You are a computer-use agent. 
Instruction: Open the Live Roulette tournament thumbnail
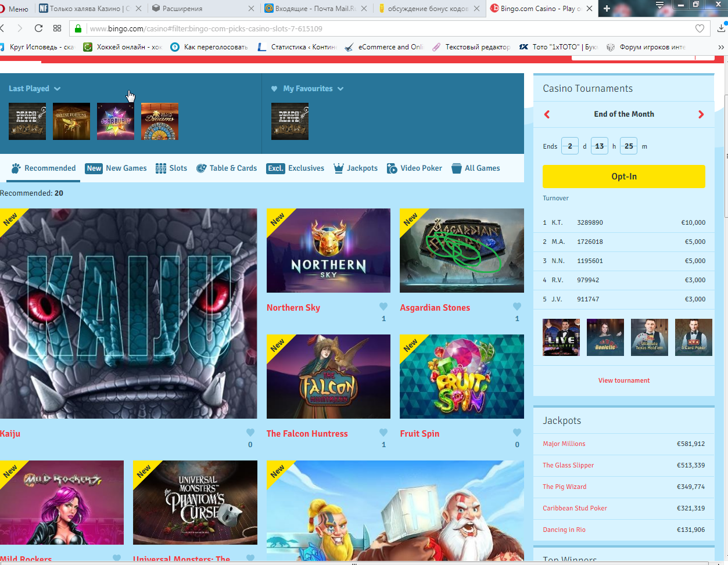(561, 337)
